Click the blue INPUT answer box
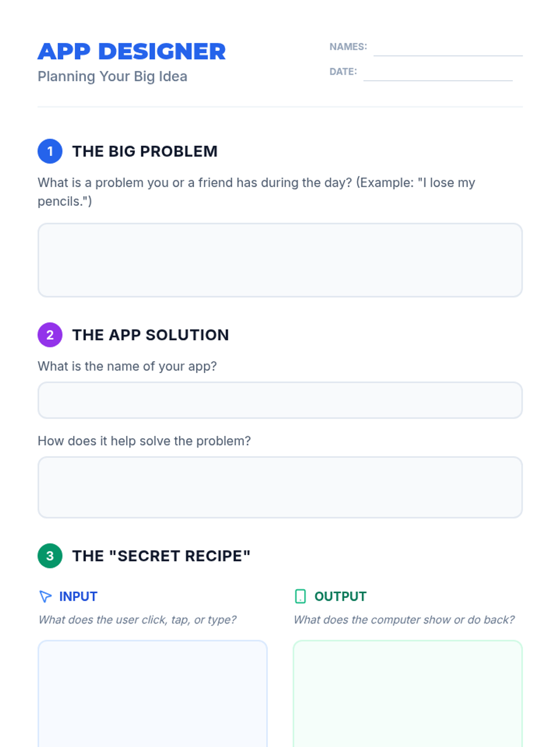The image size is (560, 747). click(x=153, y=693)
